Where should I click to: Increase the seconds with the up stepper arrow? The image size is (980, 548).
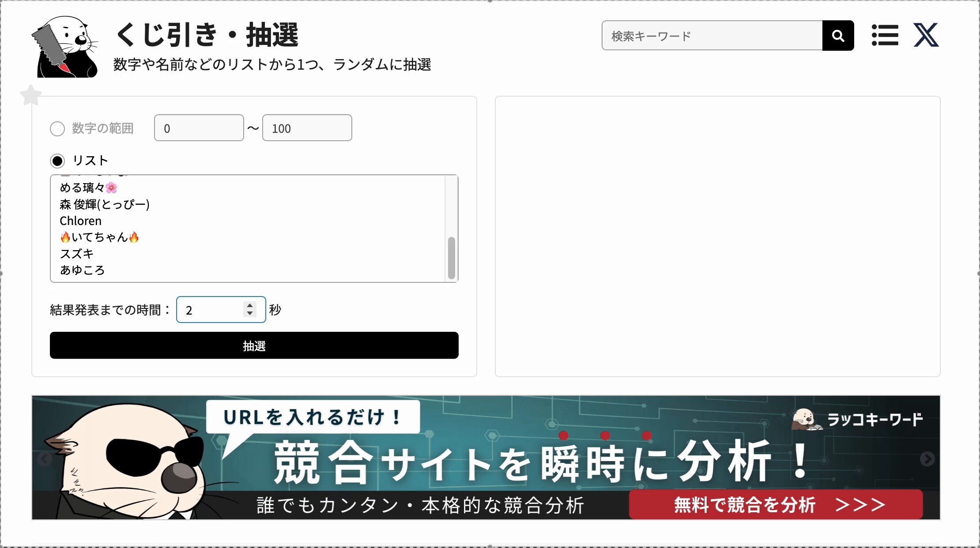pyautogui.click(x=250, y=305)
